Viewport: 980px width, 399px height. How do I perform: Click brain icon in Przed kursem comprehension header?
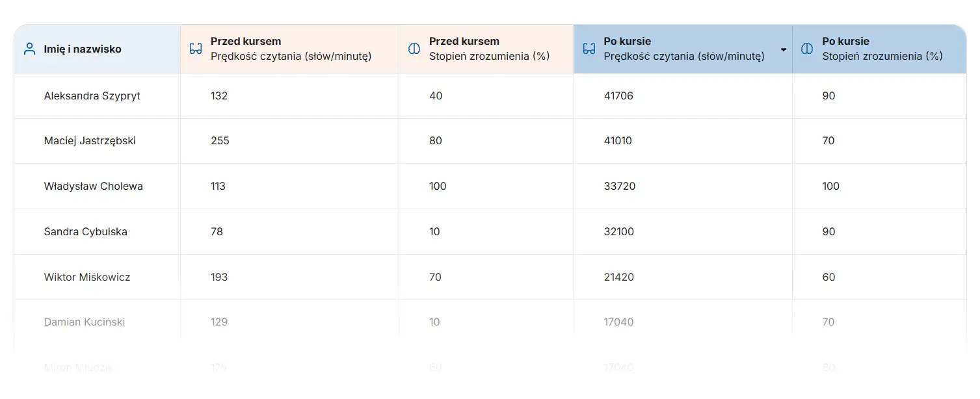click(x=414, y=49)
